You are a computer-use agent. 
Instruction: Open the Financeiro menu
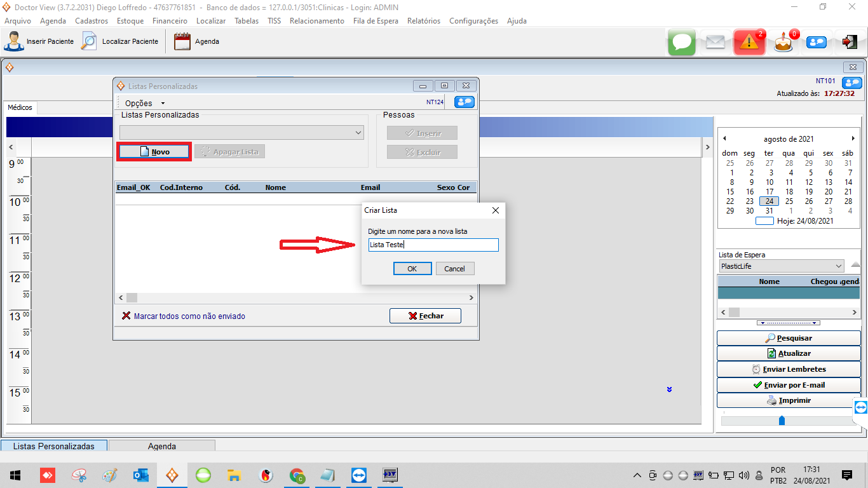tap(170, 21)
